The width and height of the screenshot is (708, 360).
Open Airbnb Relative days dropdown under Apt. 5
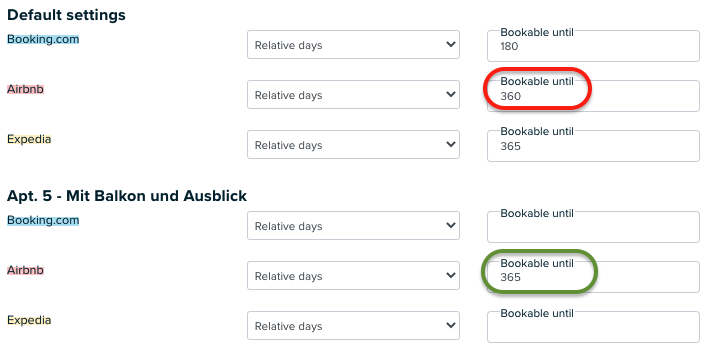click(x=353, y=276)
